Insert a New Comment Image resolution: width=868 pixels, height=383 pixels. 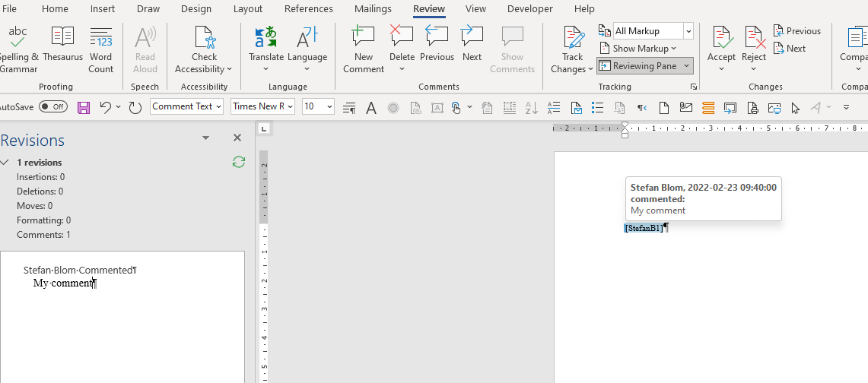[x=364, y=49]
